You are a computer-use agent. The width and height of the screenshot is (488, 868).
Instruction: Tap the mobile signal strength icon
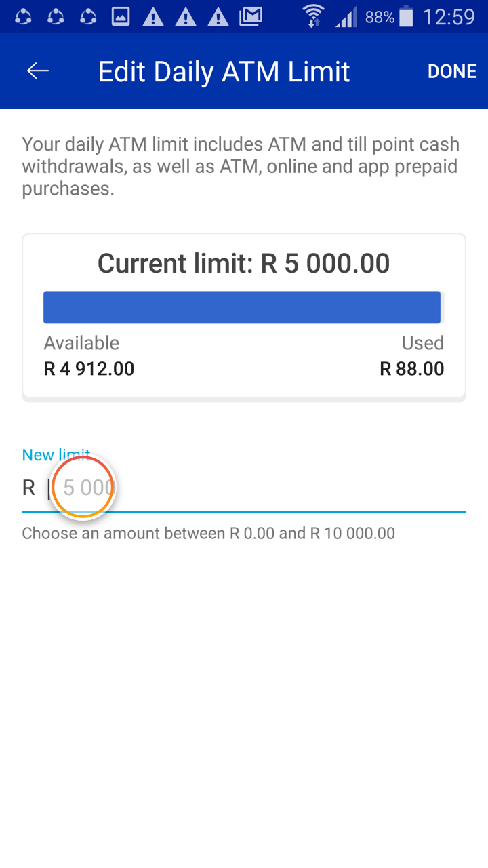[x=346, y=16]
